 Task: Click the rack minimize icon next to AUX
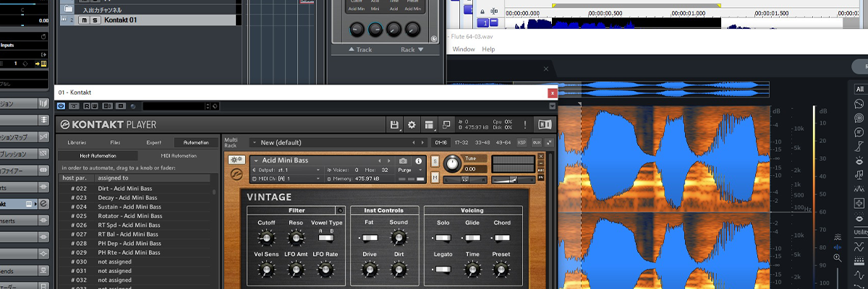pos(549,142)
